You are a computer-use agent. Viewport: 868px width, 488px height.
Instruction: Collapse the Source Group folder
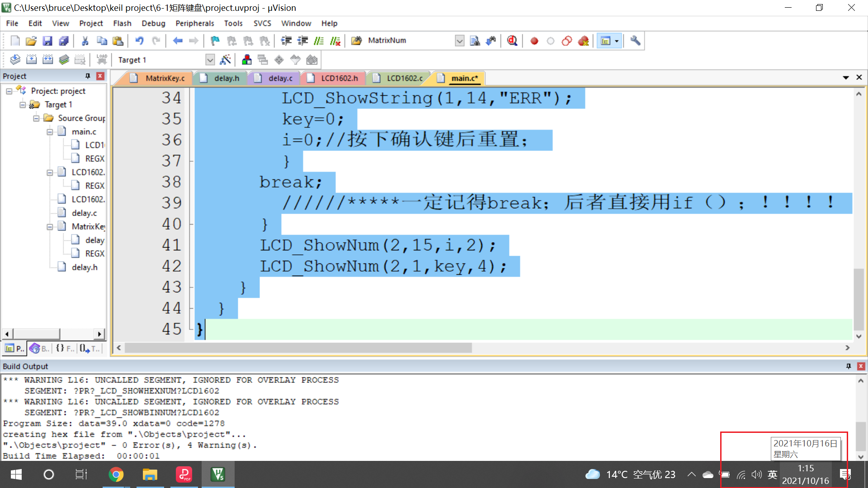click(36, 118)
